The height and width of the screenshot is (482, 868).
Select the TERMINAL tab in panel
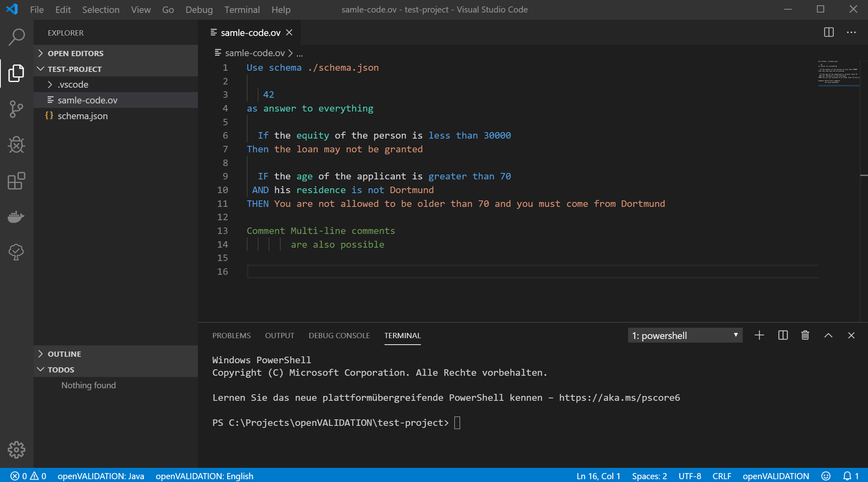pyautogui.click(x=403, y=335)
